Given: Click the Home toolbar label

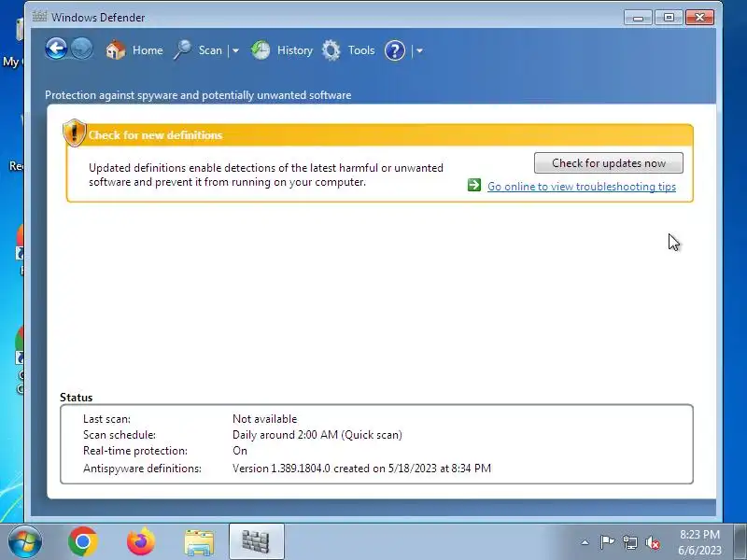Looking at the screenshot, I should pyautogui.click(x=148, y=50).
